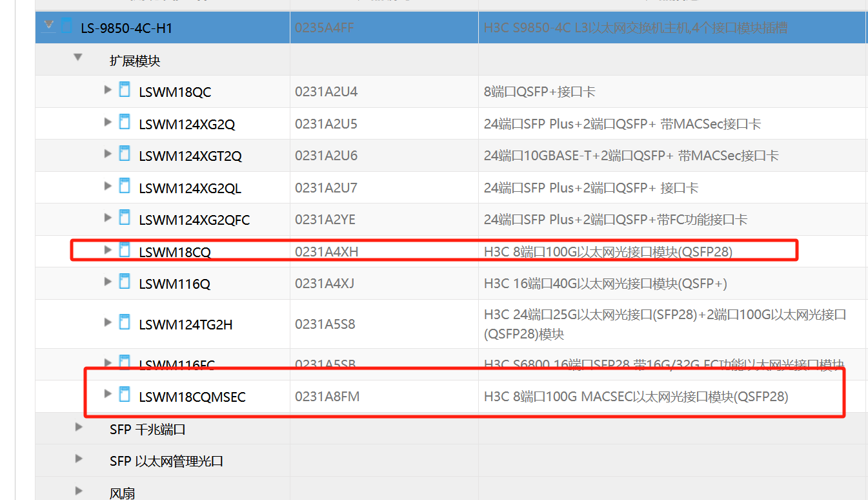The width and height of the screenshot is (868, 500).
Task: Select the 24端口SFP Plus+2端口QSFP+带FC功能接口卡 description
Action: point(616,220)
